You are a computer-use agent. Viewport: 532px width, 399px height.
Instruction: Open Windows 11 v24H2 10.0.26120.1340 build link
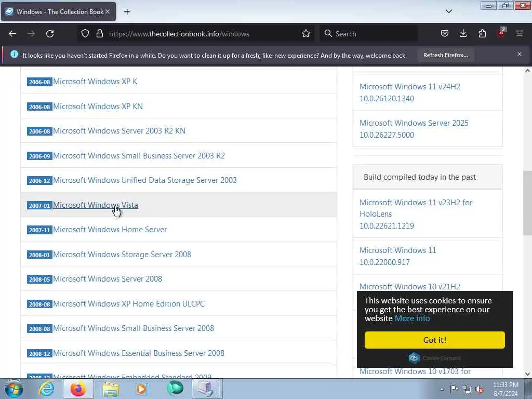tap(410, 92)
